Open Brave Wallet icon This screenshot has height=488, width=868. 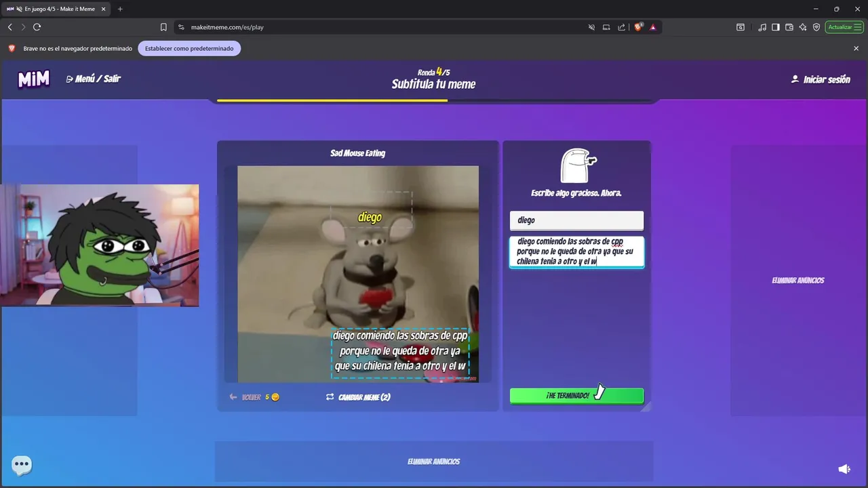click(x=789, y=27)
